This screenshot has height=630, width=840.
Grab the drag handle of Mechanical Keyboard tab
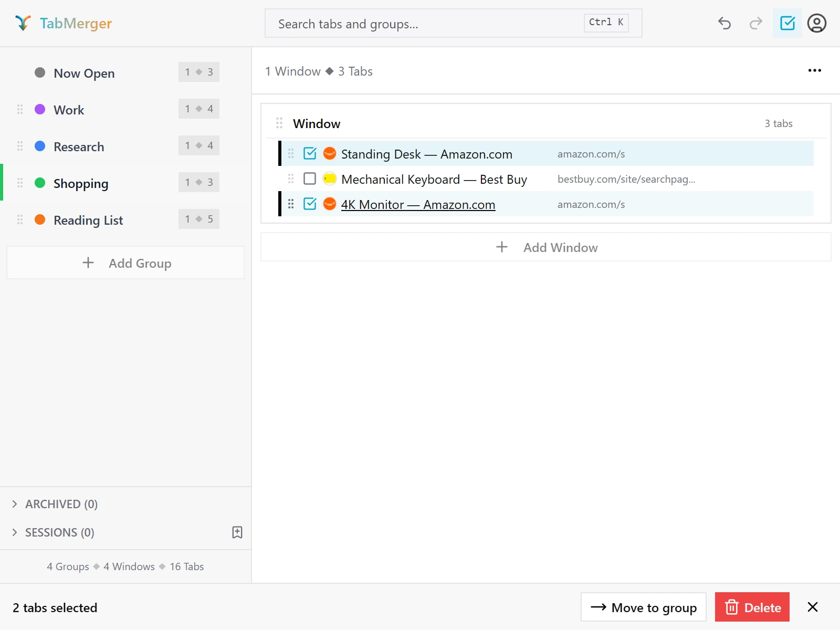pyautogui.click(x=291, y=178)
